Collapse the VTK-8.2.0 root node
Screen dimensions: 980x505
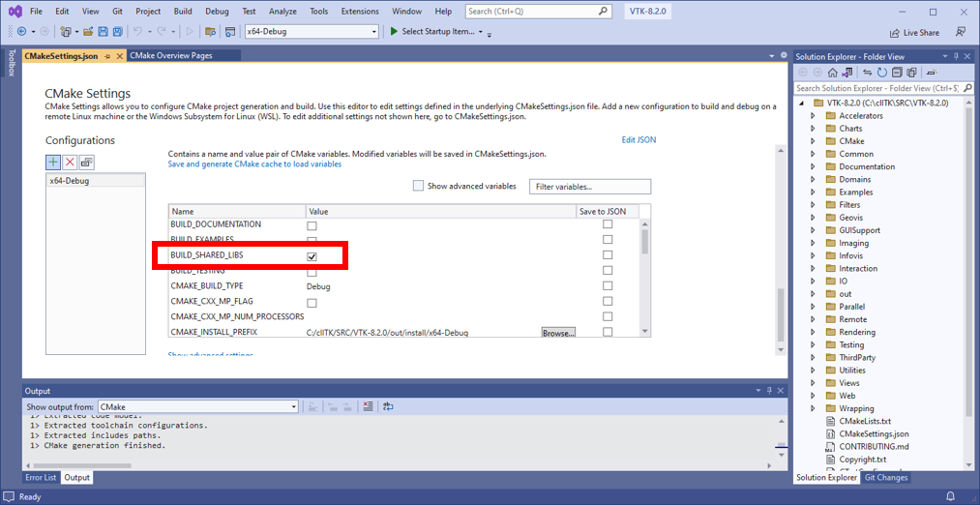click(x=802, y=104)
